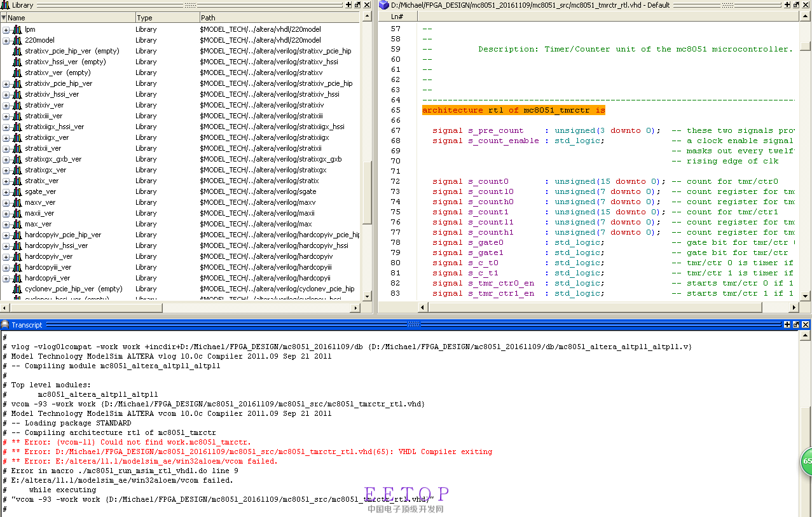Expand the 220model library tree

click(x=6, y=40)
